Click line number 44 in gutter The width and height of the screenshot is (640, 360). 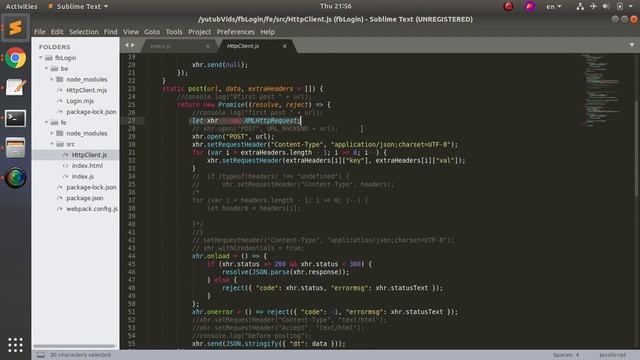131,256
